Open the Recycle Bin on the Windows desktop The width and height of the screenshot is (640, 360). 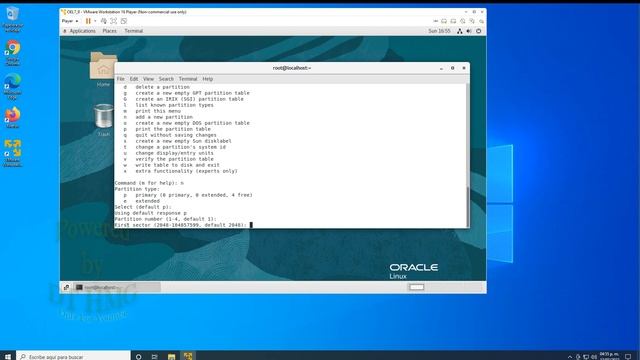coord(12,19)
